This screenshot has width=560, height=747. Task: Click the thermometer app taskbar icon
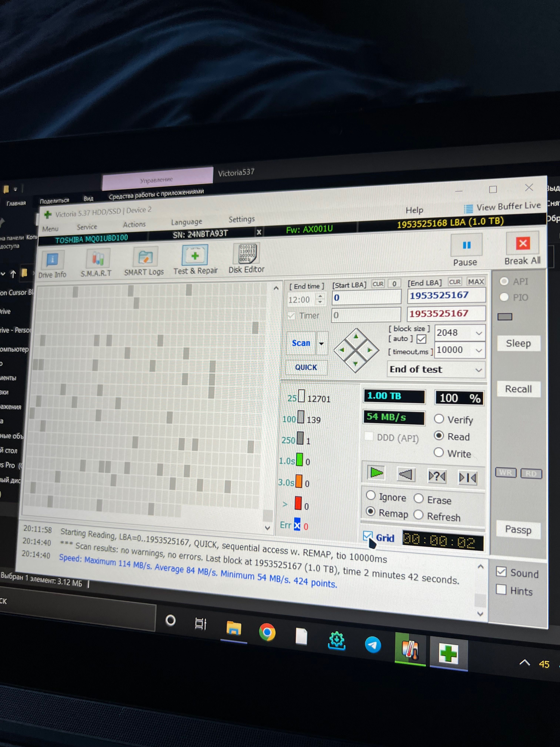pos(410,649)
